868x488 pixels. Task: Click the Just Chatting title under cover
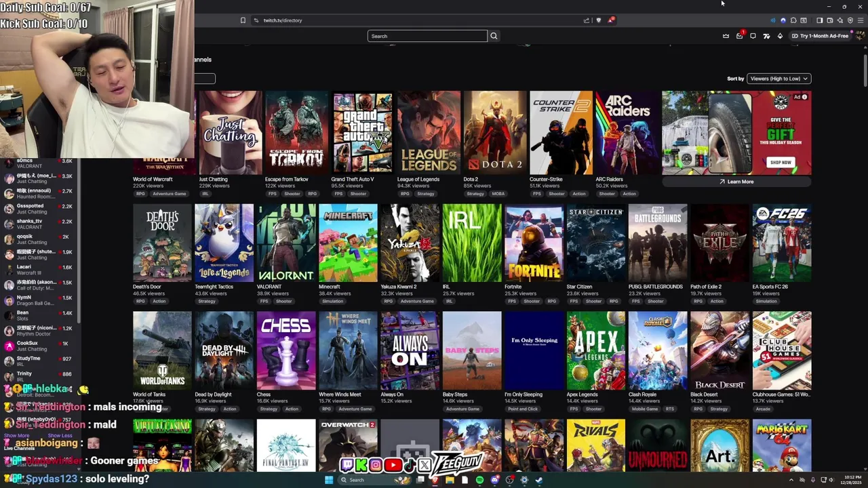(x=213, y=180)
